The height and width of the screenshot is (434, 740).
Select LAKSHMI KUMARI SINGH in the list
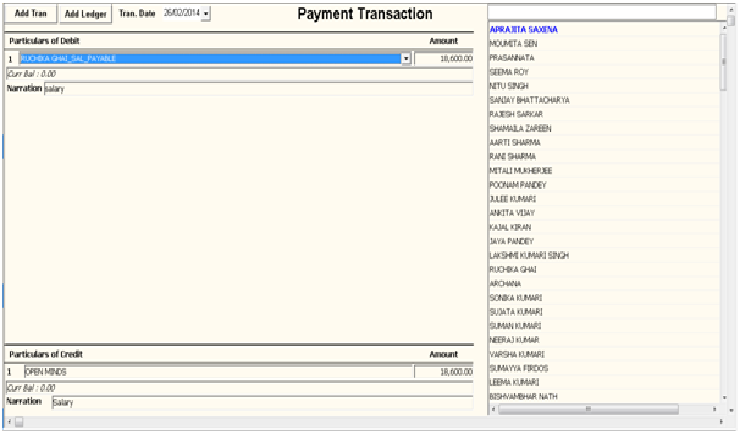(x=529, y=256)
